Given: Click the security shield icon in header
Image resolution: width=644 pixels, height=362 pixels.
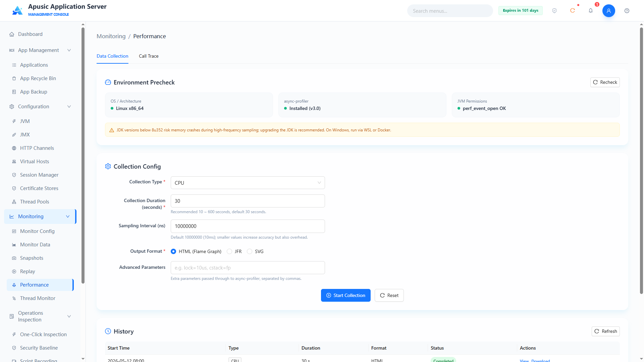Looking at the screenshot, I should click(554, 11).
